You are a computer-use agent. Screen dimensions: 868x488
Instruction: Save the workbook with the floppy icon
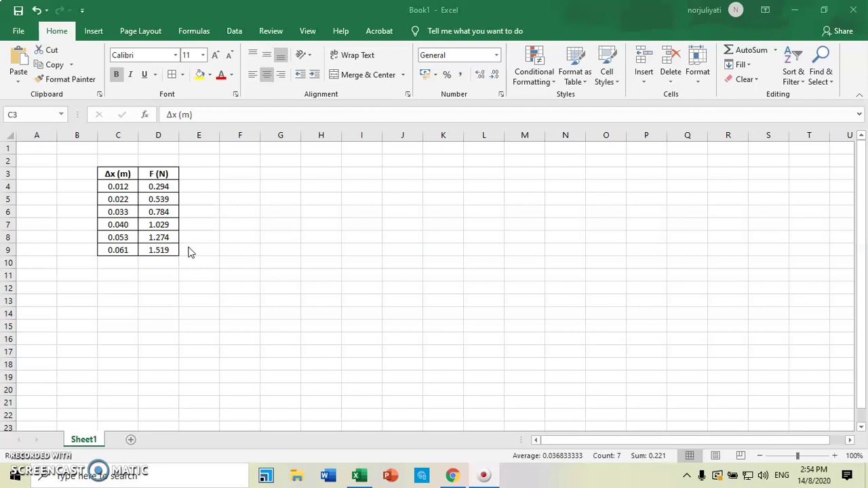click(x=18, y=10)
